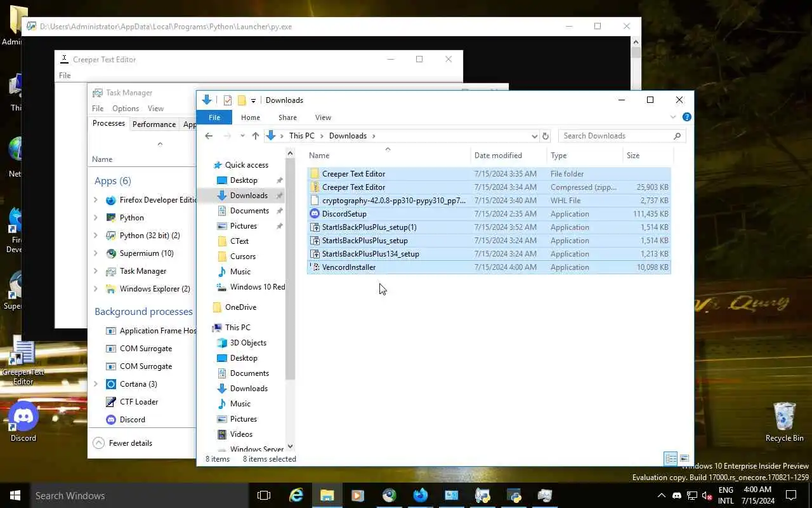Click ENG INTL language indicator
812x508 pixels.
(726, 495)
